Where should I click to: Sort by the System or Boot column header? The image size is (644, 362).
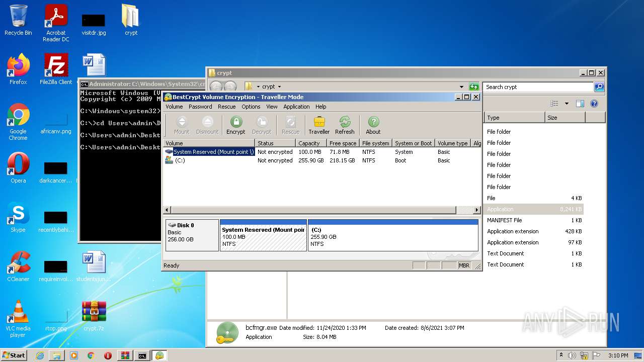pos(414,143)
